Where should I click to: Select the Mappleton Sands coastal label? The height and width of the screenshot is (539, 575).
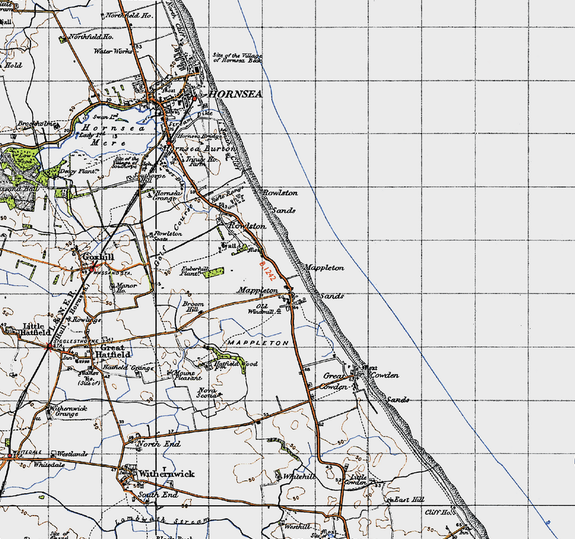tap(325, 282)
